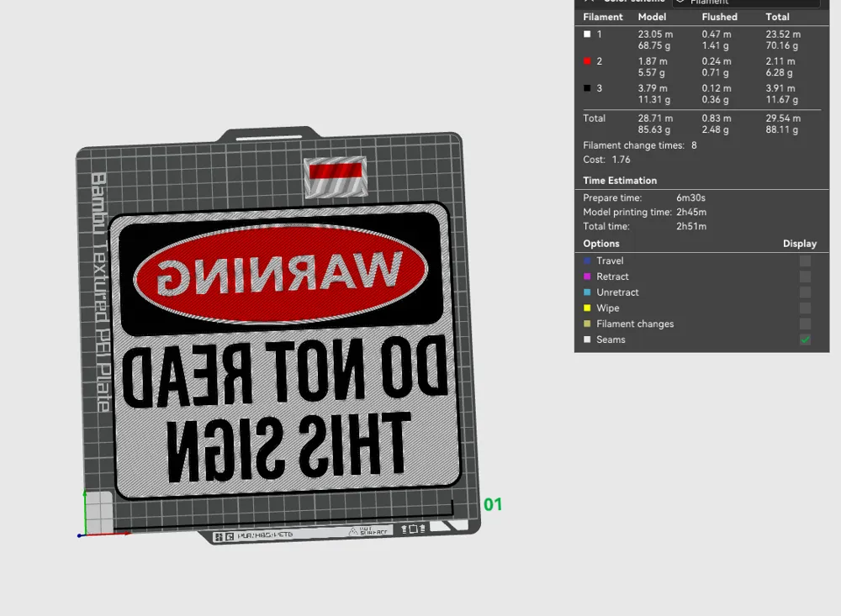Click the red filament 2 color swatch
Image resolution: width=841 pixels, height=616 pixels.
click(x=587, y=61)
